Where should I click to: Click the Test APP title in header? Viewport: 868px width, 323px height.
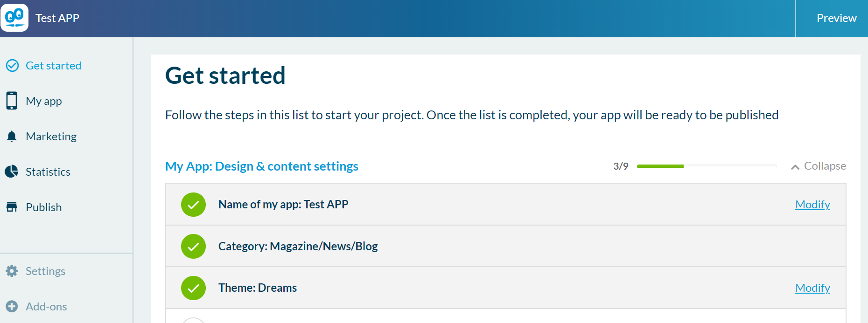57,18
